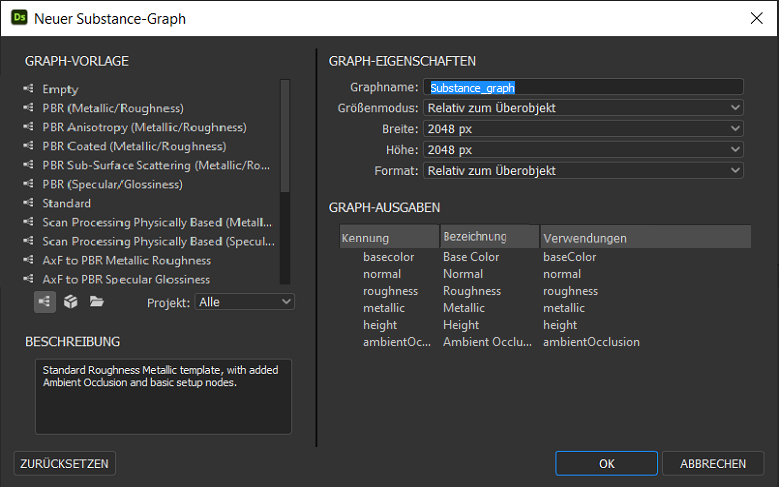Click icon beside AxF to PBR Metallic Roughness

28,260
